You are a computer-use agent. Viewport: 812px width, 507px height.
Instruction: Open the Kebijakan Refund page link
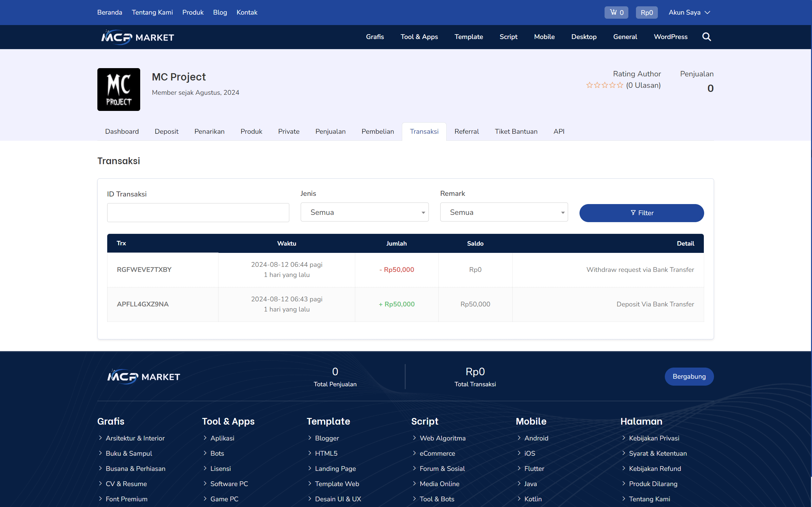655,468
